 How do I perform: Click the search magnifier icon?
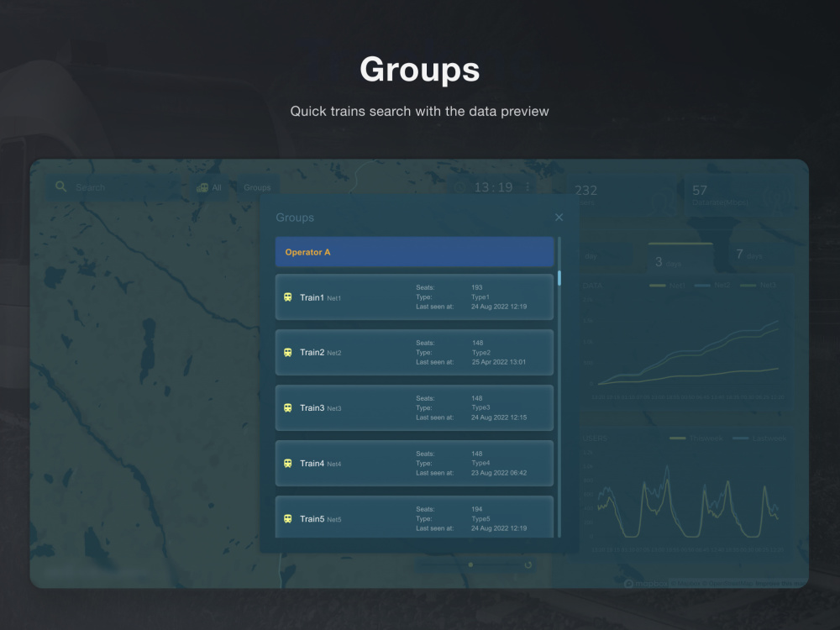click(x=61, y=186)
